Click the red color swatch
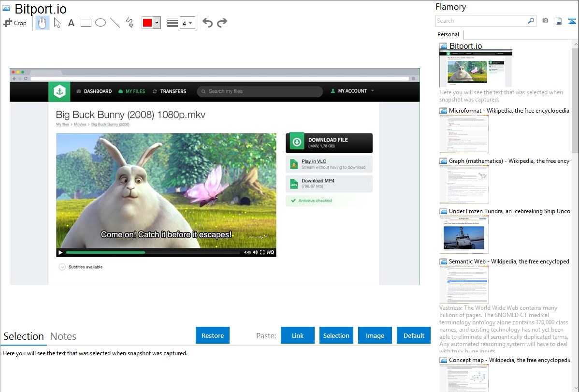Screen dimensions: 579x392 click(147, 23)
